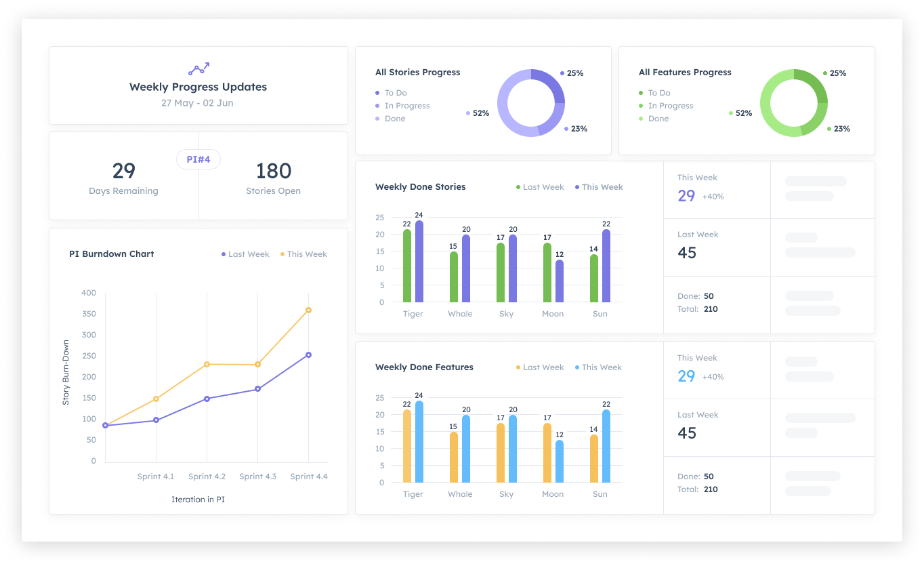Click the "27 May - 02 Jun" date range

(x=197, y=103)
